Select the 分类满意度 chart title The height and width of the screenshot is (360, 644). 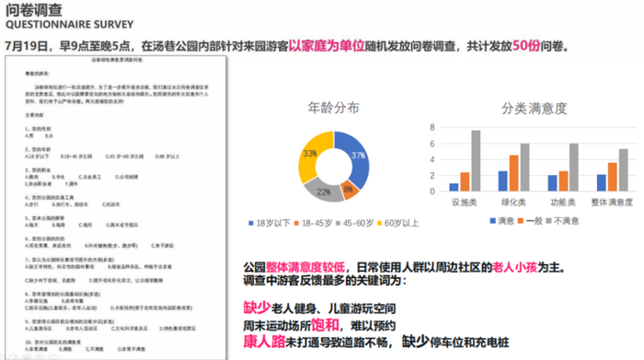click(x=534, y=109)
